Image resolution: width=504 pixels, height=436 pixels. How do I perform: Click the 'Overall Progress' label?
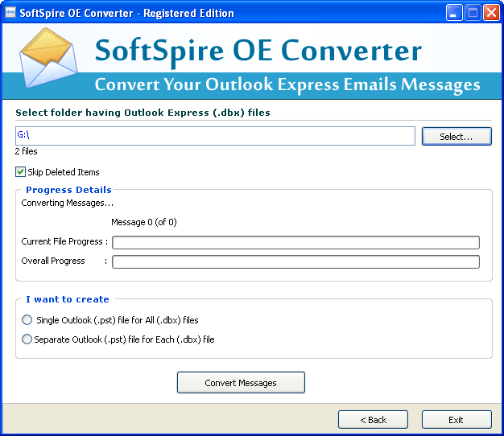tap(53, 261)
